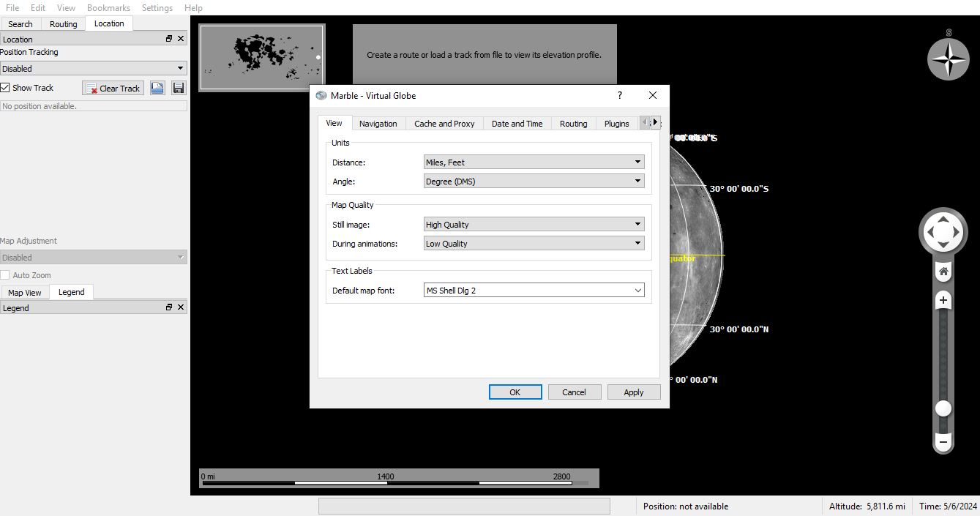Pan the map up with the navigation arrow

[943, 219]
